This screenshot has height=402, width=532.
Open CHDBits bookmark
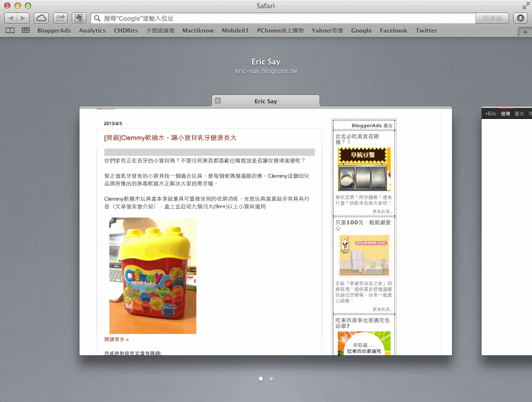coord(126,31)
